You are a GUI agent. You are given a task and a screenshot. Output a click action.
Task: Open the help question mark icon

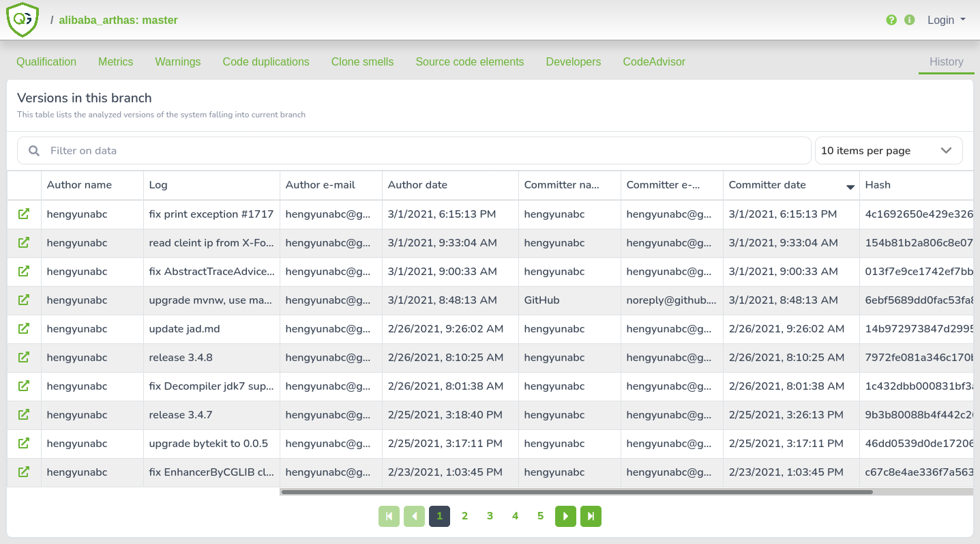pyautogui.click(x=891, y=20)
